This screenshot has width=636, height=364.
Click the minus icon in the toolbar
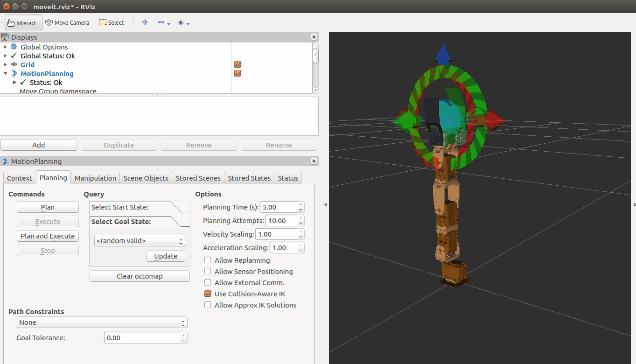pyautogui.click(x=161, y=22)
